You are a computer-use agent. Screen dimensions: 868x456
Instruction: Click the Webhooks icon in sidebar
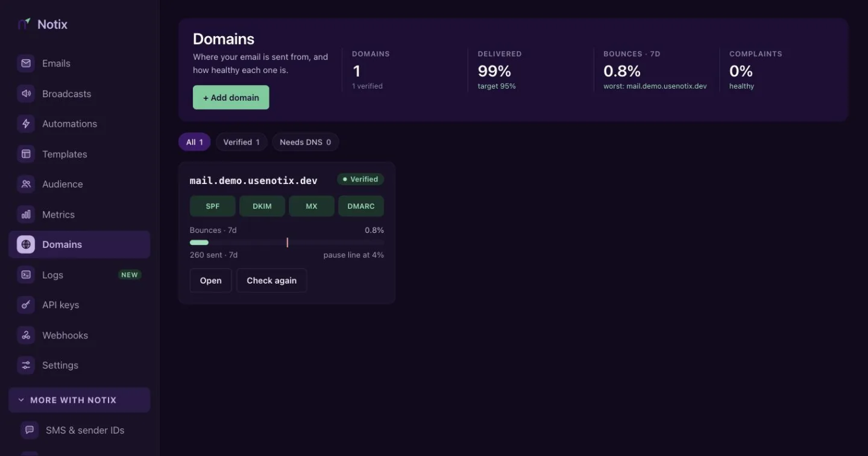26,335
